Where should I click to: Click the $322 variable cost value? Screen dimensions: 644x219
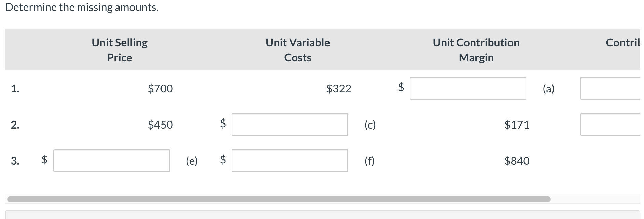click(338, 89)
